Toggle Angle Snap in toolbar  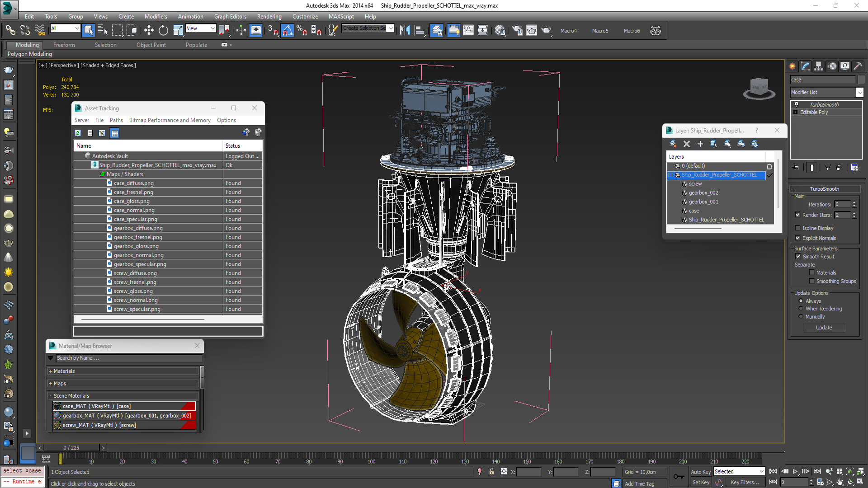[x=288, y=30]
